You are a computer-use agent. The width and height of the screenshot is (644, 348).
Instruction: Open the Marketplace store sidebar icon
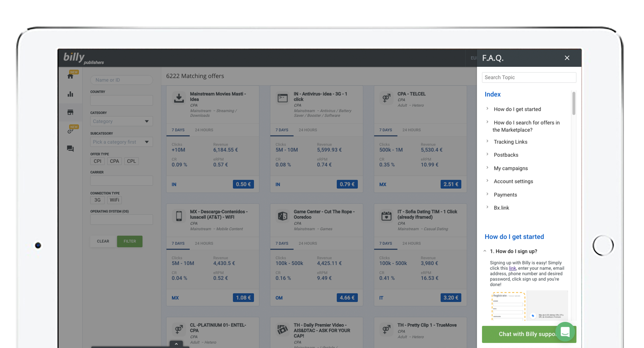click(70, 112)
